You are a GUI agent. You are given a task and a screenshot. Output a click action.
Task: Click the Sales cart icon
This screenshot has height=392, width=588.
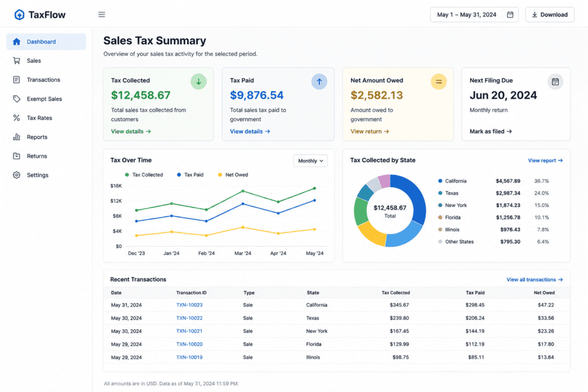(x=17, y=61)
